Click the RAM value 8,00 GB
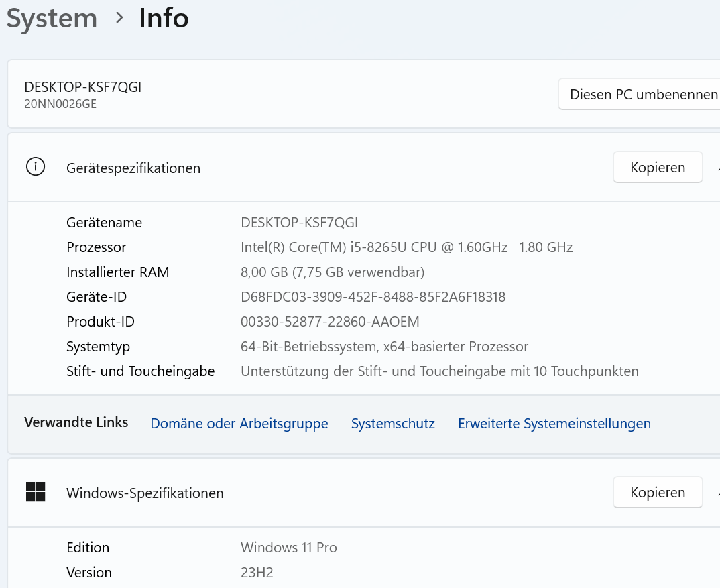Image resolution: width=720 pixels, height=588 pixels. pyautogui.click(x=333, y=272)
